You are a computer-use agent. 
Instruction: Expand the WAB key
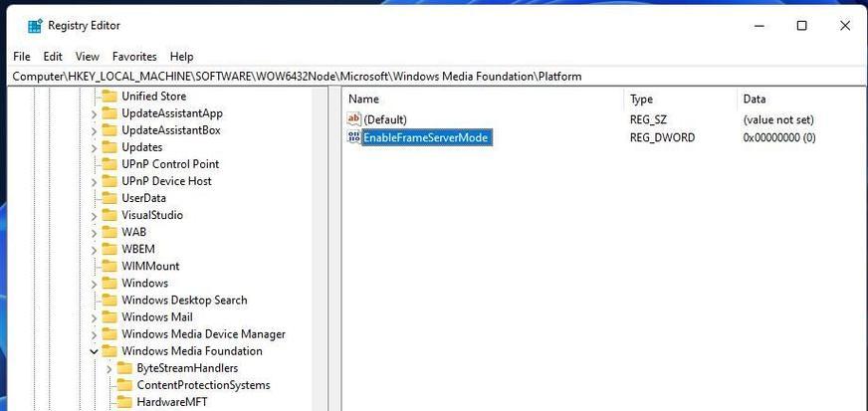[95, 233]
